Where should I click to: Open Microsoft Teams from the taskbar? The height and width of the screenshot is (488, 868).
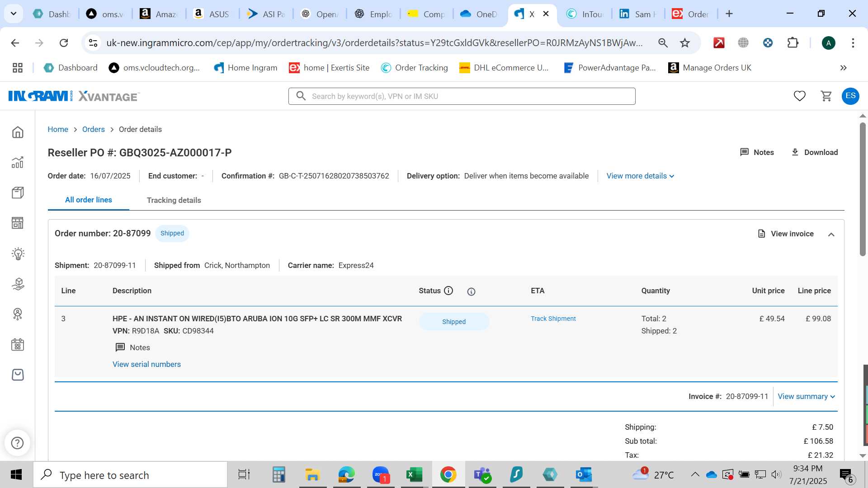click(482, 475)
